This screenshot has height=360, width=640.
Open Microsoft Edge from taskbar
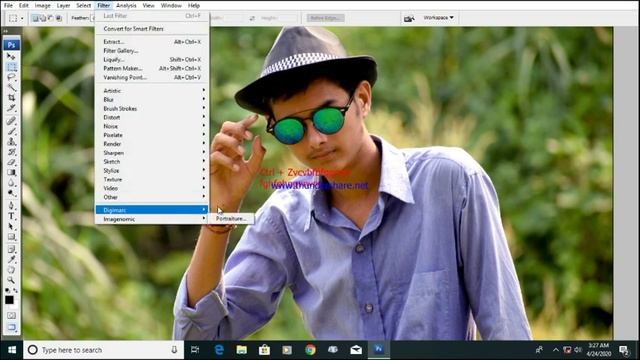(x=219, y=350)
